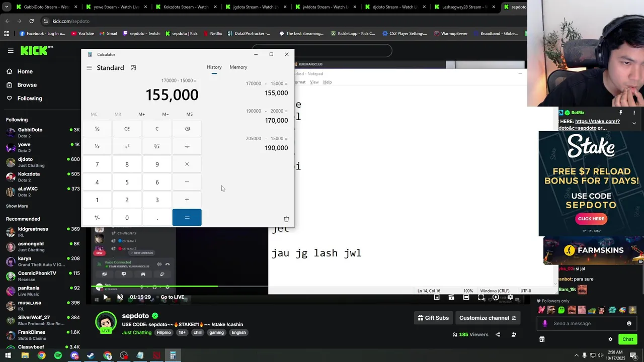
Task: Open asmongold channel in Recommended list
Action: (x=42, y=246)
